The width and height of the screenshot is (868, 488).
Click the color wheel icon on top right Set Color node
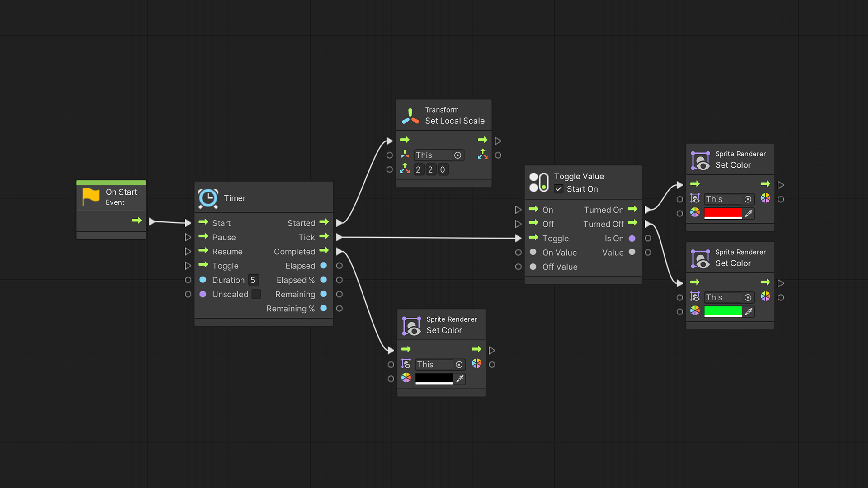click(765, 199)
